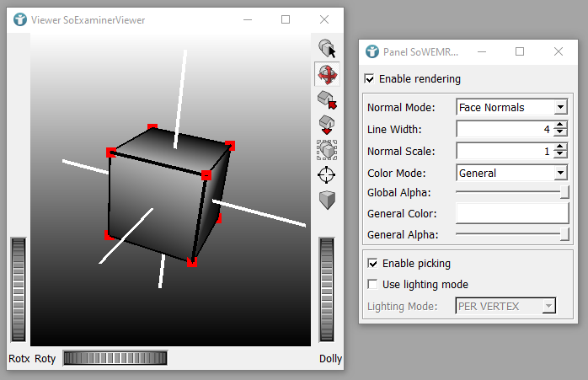Select the seek crosshair icon

tap(327, 174)
